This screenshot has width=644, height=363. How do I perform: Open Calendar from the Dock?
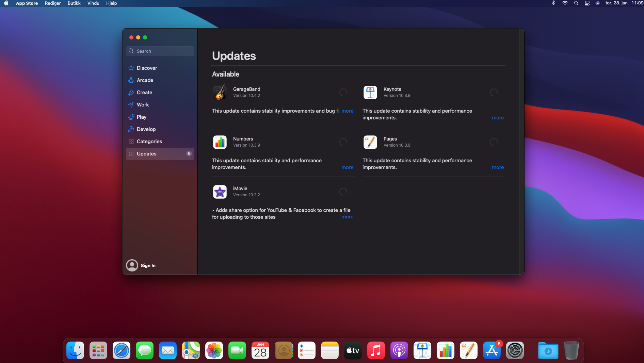click(260, 350)
